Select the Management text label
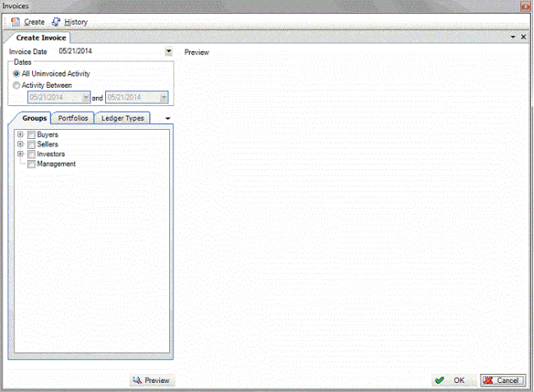Viewport: 534px width, 392px height. (56, 164)
